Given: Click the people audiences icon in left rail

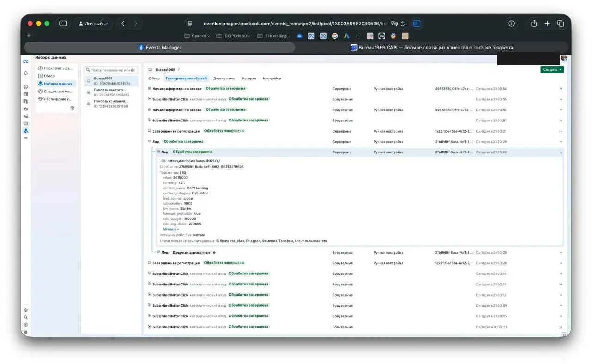Looking at the screenshot, I should tap(25, 109).
